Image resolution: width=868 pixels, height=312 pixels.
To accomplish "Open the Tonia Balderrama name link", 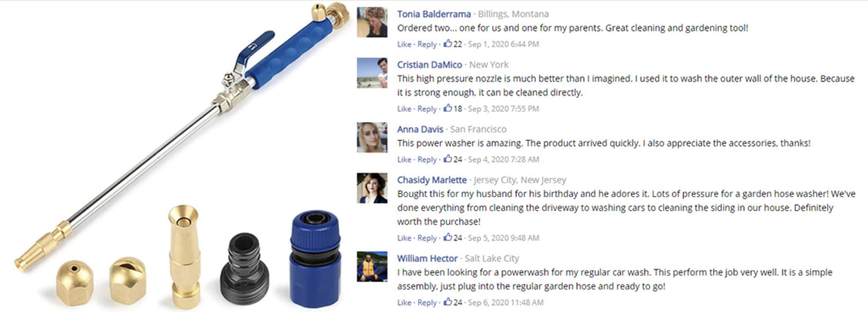I will tap(434, 14).
